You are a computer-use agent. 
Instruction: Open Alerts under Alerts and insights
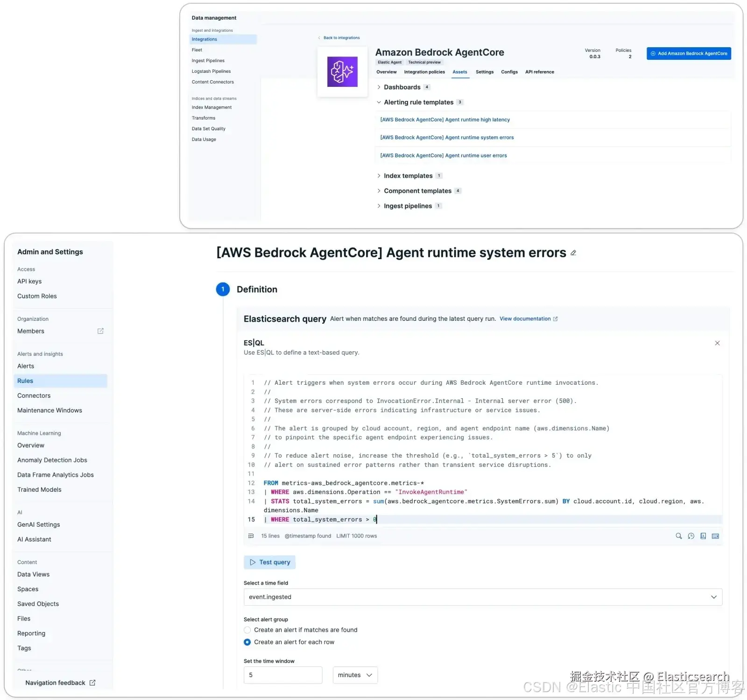tap(26, 366)
